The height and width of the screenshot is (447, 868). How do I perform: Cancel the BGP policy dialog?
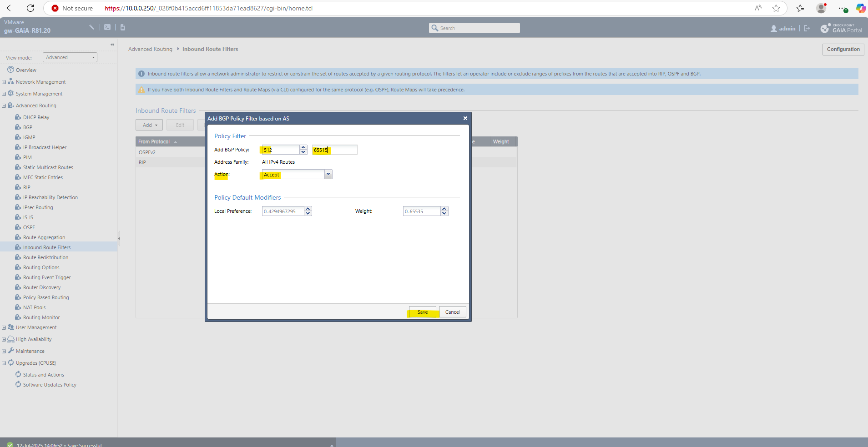453,312
